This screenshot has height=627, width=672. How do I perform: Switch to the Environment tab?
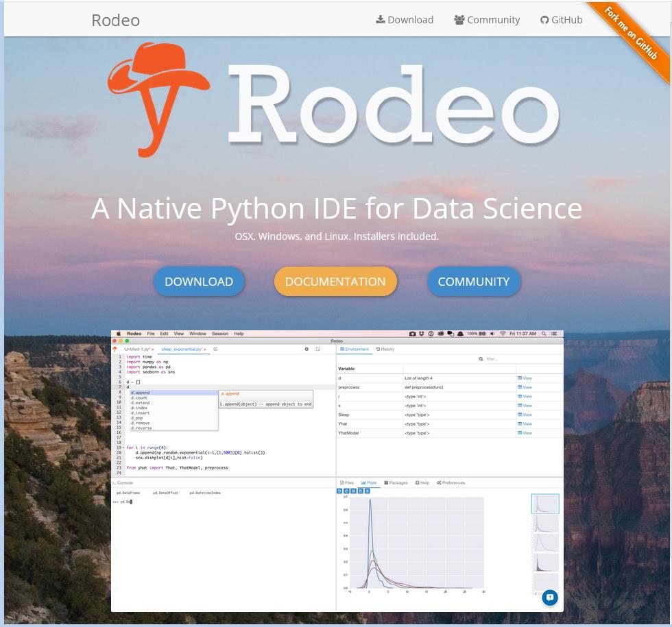(x=355, y=349)
